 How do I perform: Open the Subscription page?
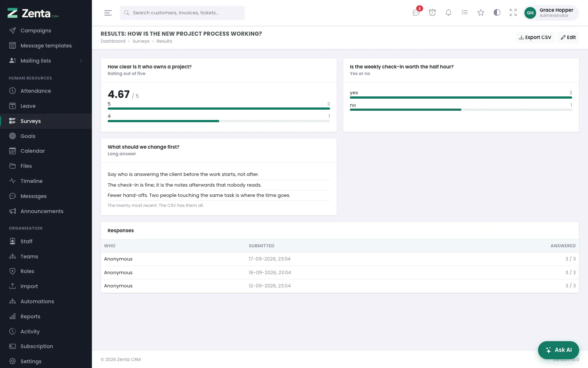click(x=46, y=346)
